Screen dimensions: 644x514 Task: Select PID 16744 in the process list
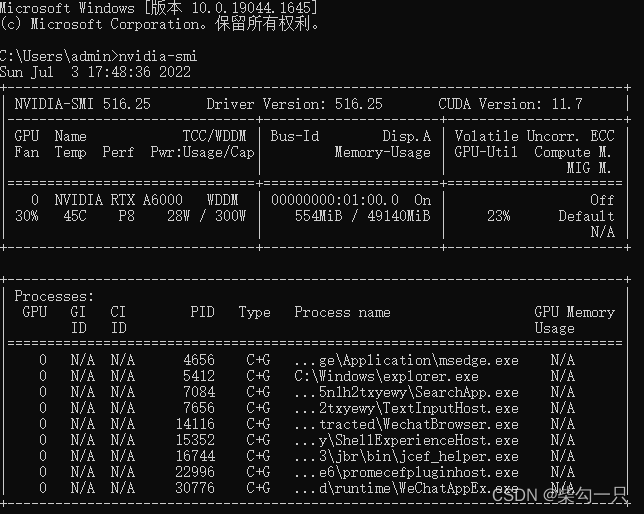(195, 456)
